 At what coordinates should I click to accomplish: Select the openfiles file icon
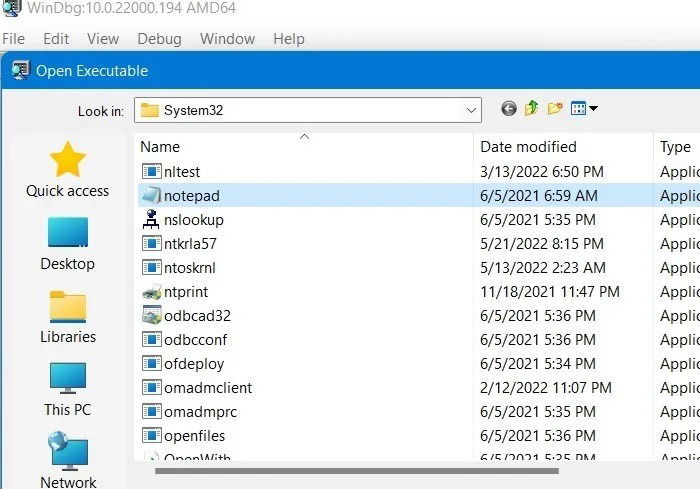(x=151, y=435)
